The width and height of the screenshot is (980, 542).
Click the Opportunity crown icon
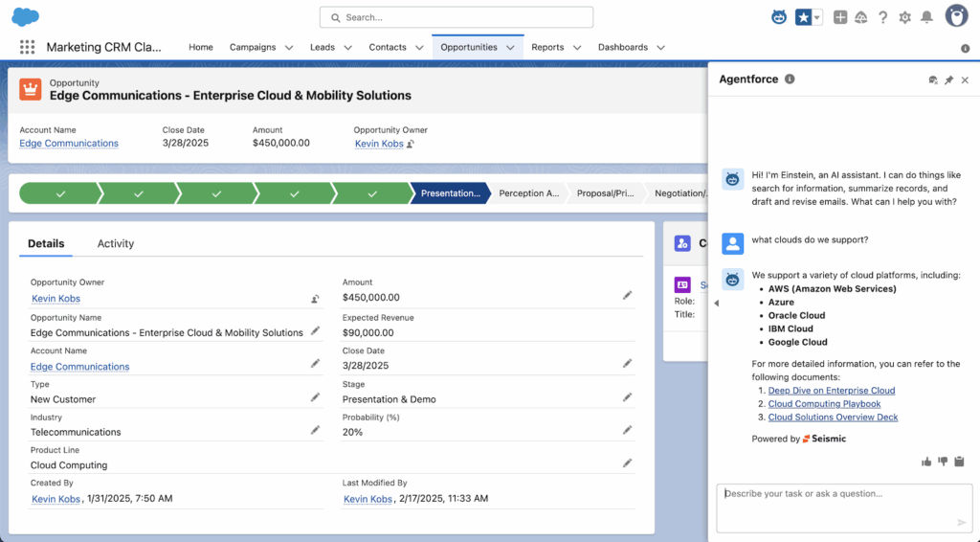click(x=30, y=89)
